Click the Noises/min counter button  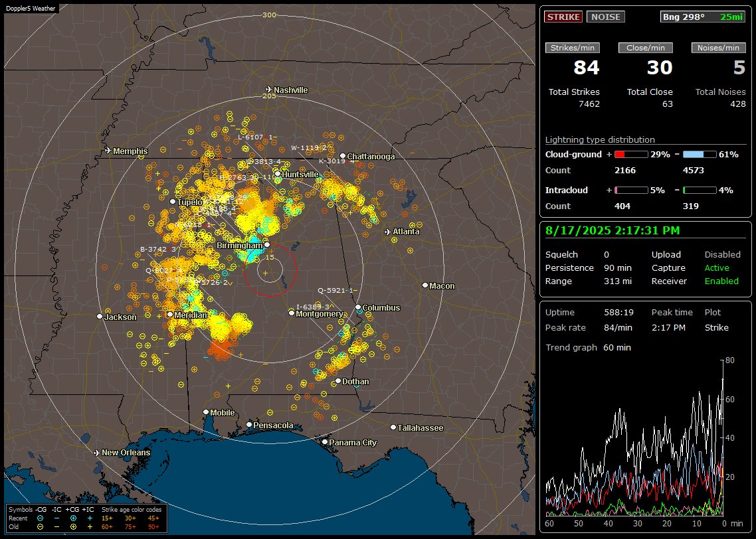pyautogui.click(x=718, y=48)
